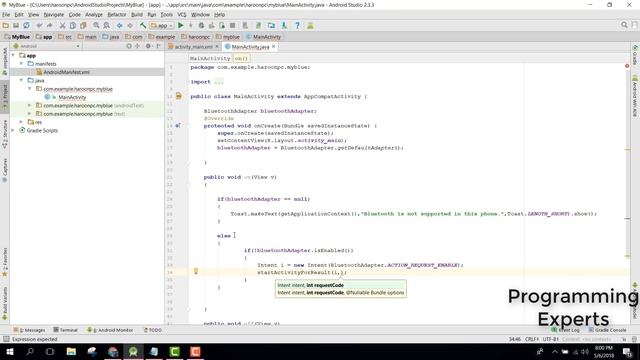
Task: Click the Navigate Forward arrow icon
Action: [130, 26]
